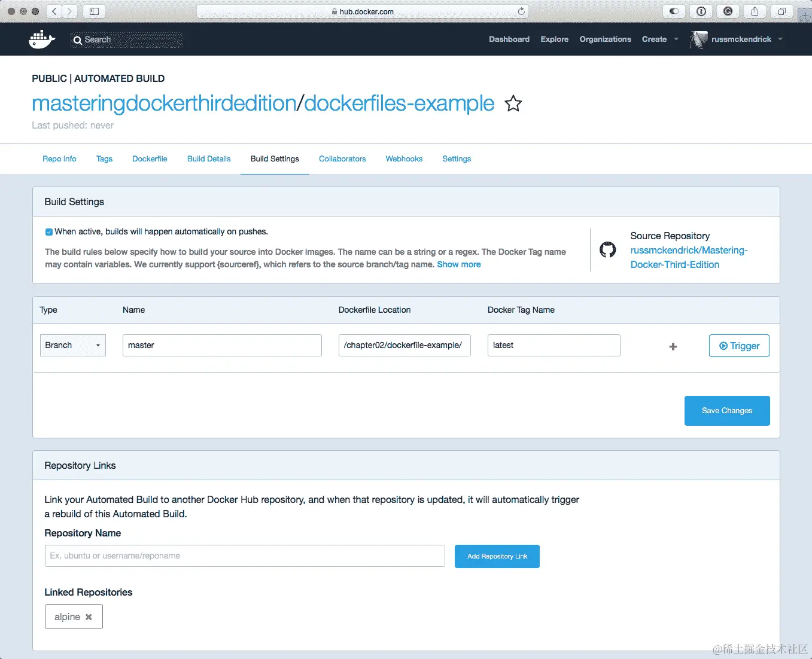Open the Repo Info tab

point(59,159)
